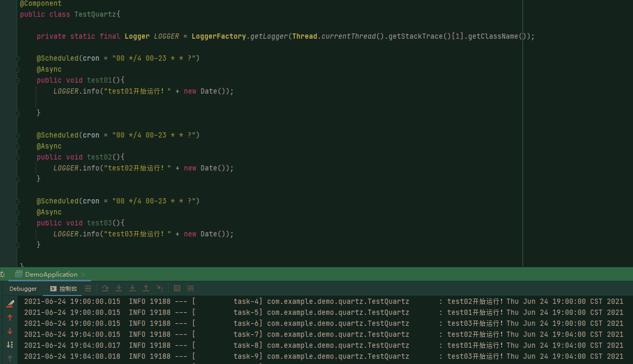The height and width of the screenshot is (364, 633).
Task: Collapse the test03 @Scheduled annotation fold marker
Action: pyautogui.click(x=17, y=201)
